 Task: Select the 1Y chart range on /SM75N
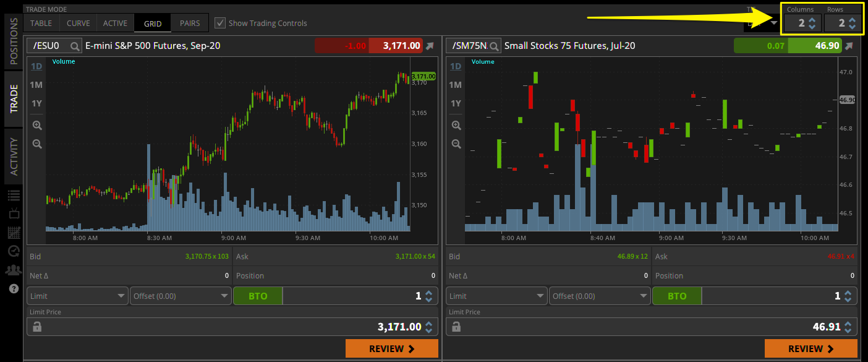[456, 103]
